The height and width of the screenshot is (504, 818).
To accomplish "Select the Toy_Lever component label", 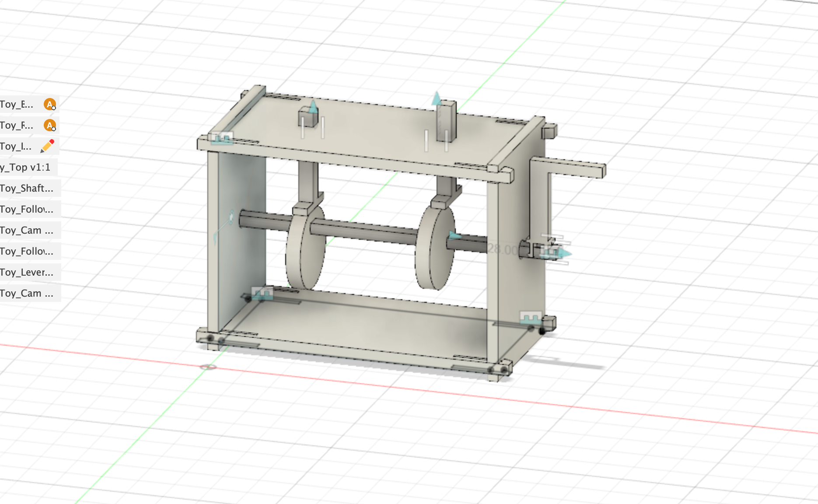I will [26, 272].
